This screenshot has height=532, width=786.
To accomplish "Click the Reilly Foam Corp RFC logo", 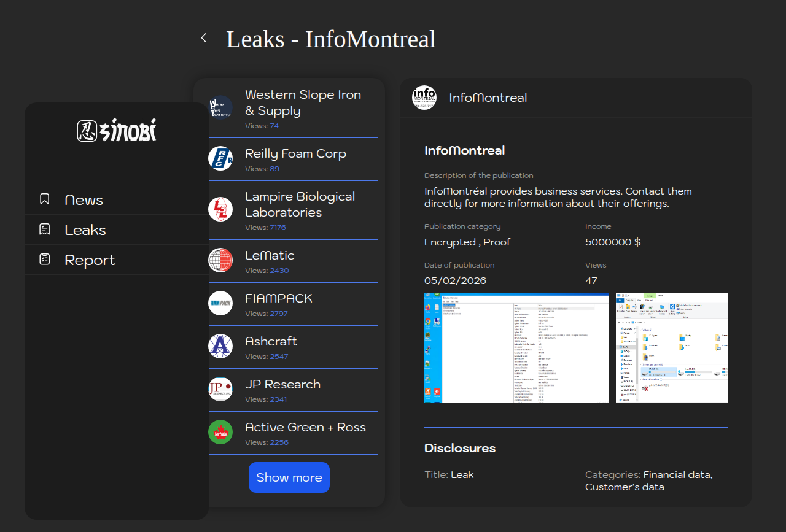I will pos(220,158).
